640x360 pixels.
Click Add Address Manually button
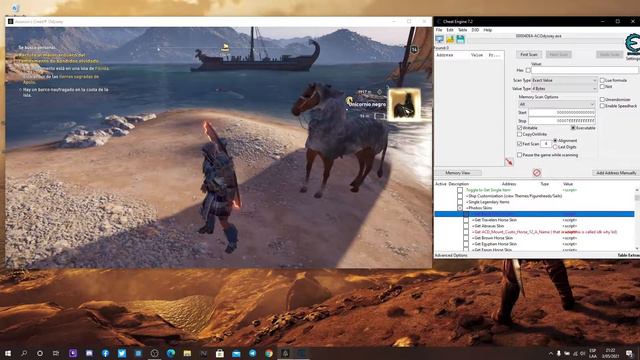pos(616,173)
